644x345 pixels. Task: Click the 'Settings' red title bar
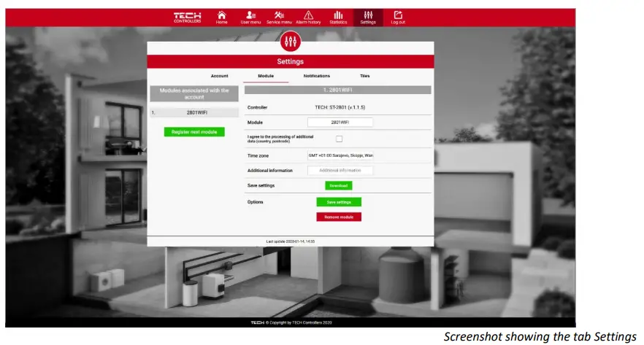tap(291, 61)
